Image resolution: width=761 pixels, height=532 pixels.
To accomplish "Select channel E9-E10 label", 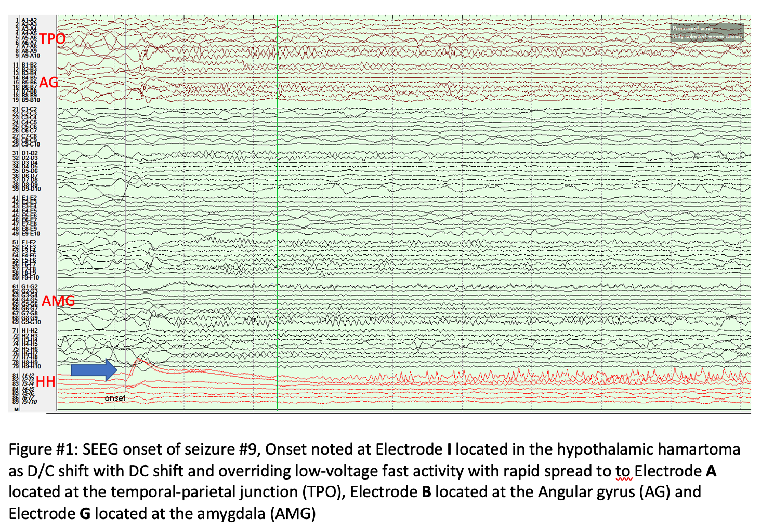I will pos(30,234).
